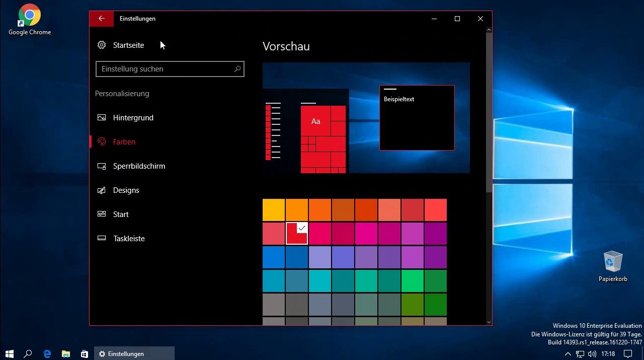
Task: Switch to the Sperrbildschirm section
Action: tap(139, 166)
